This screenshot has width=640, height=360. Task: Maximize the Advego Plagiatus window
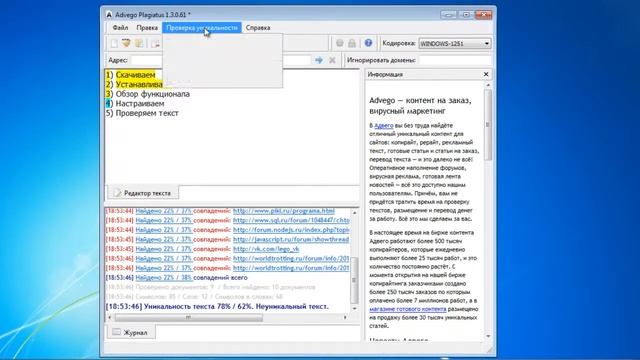point(466,15)
